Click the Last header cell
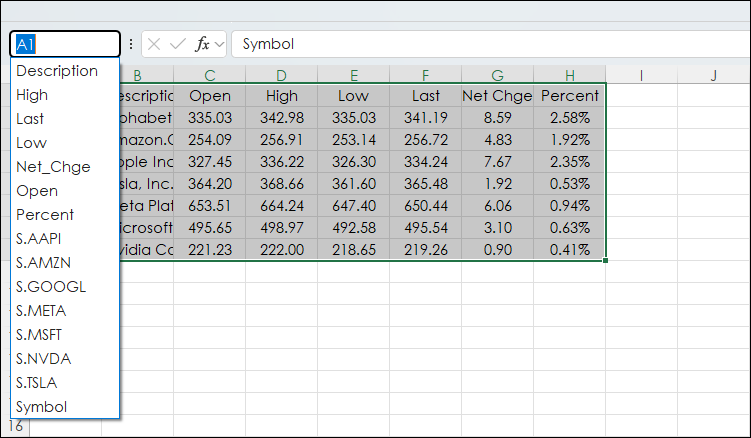This screenshot has width=751, height=438. coord(426,96)
